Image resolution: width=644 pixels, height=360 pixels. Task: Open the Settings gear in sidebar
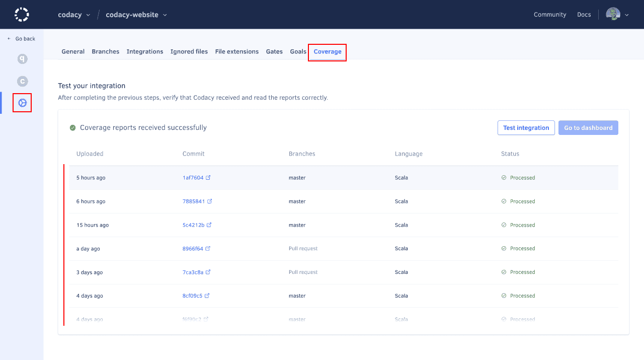[x=22, y=103]
